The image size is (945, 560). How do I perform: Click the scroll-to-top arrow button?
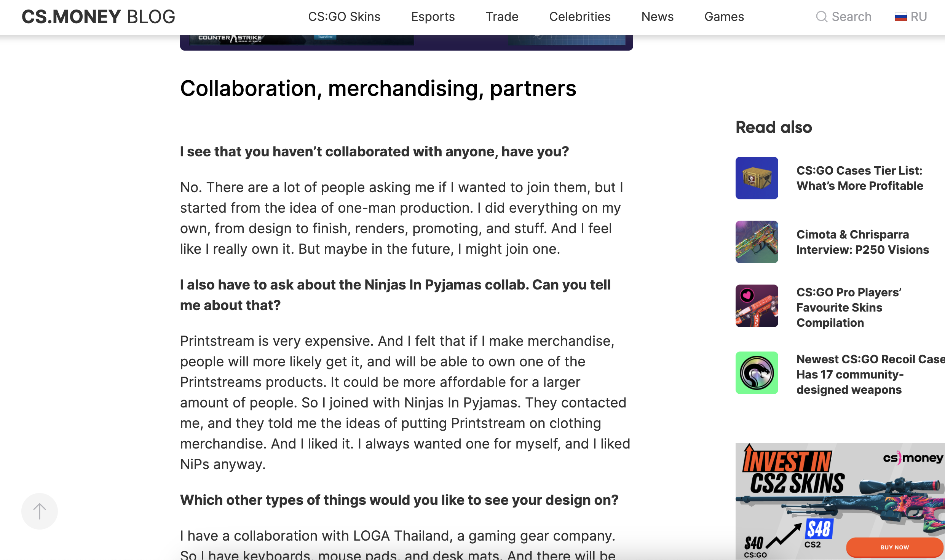click(x=39, y=511)
